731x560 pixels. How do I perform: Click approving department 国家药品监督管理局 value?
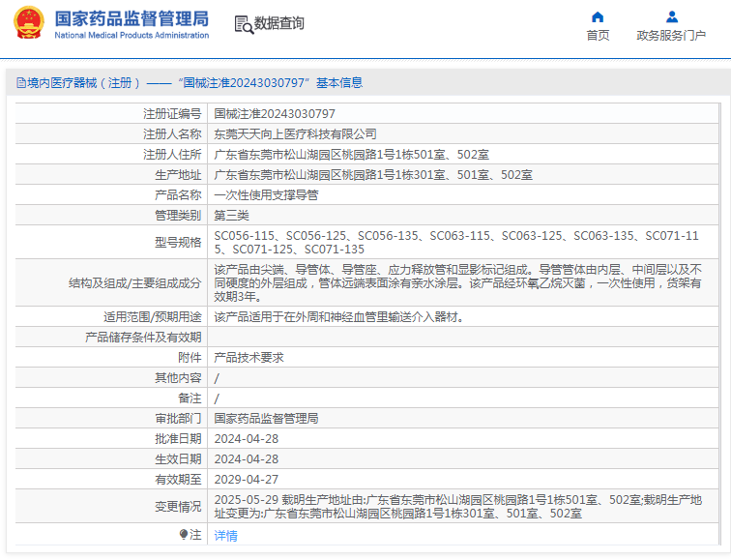coord(266,418)
